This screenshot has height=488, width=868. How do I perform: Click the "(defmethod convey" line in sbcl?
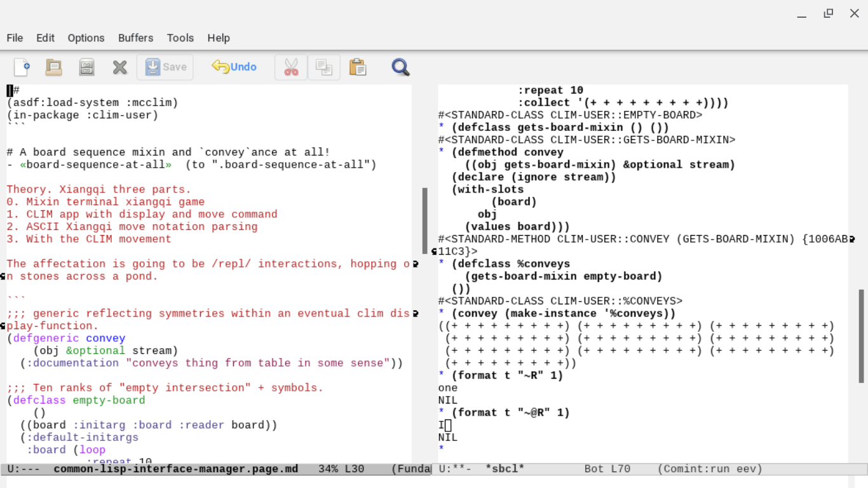(507, 152)
